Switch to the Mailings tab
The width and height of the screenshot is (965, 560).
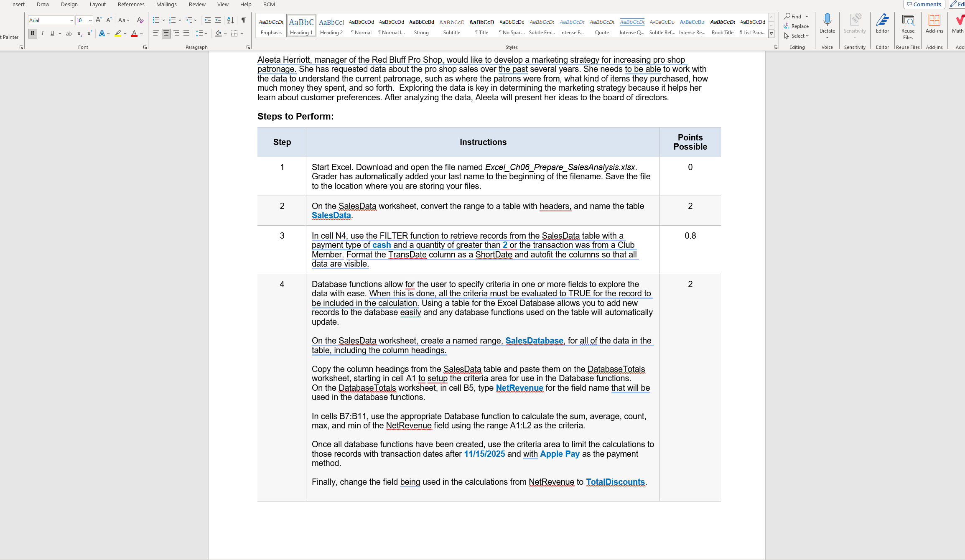166,5
